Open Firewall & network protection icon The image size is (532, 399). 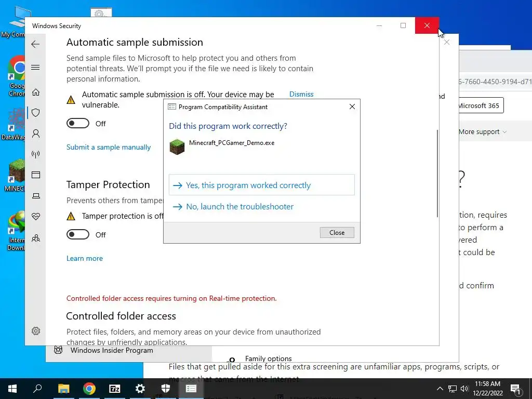36,154
